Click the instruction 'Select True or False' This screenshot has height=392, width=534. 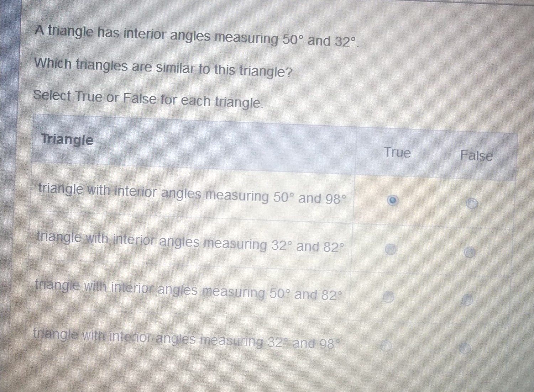(148, 99)
